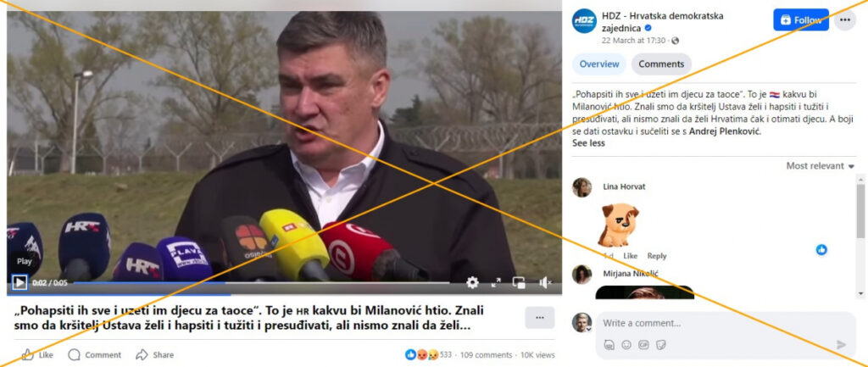Collapse post text with See less
Viewport: 868px width, 367px height.
588,143
